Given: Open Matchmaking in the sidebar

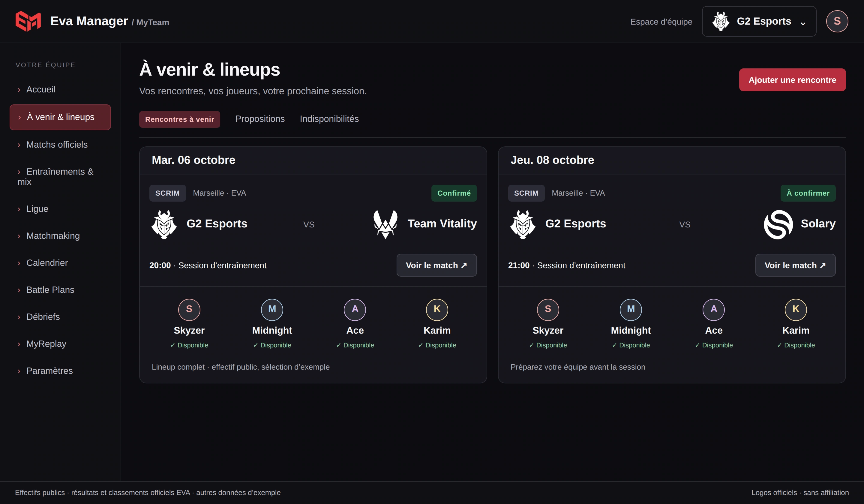Looking at the screenshot, I should (x=60, y=236).
